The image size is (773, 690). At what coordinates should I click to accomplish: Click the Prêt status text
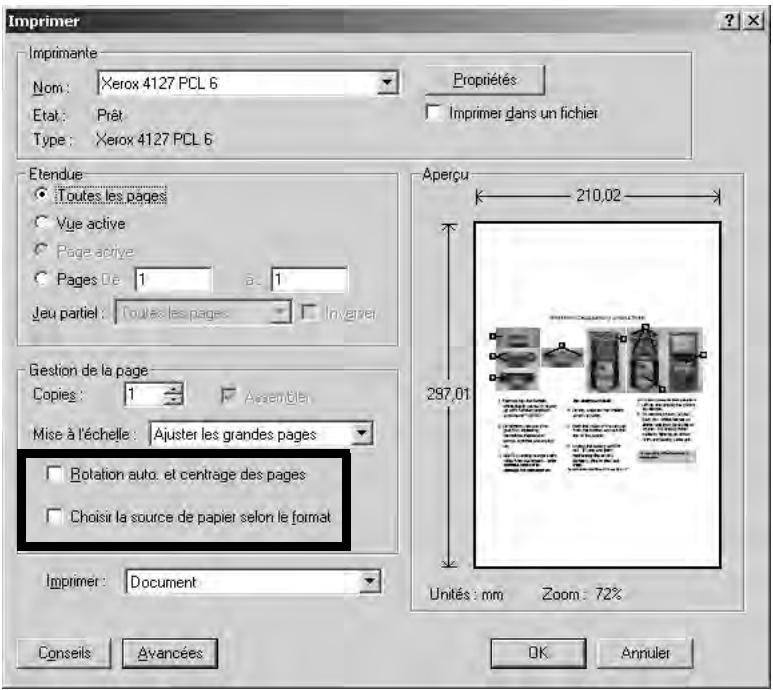tap(109, 115)
